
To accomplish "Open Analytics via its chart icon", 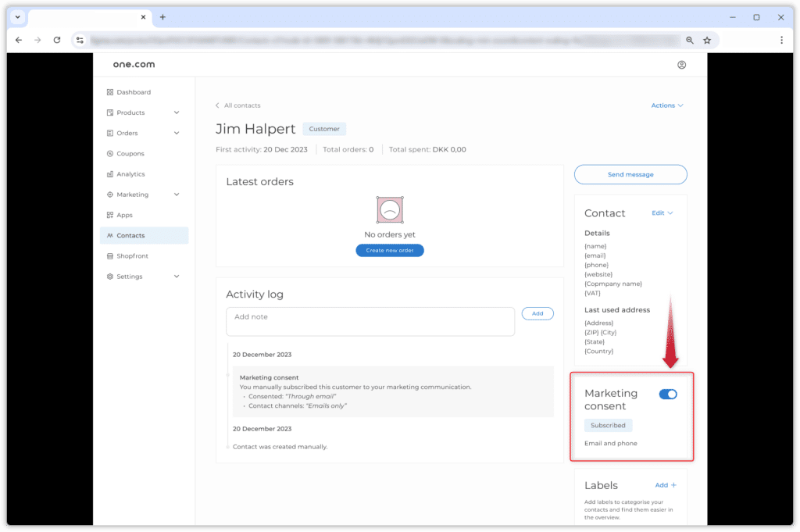I will (109, 174).
